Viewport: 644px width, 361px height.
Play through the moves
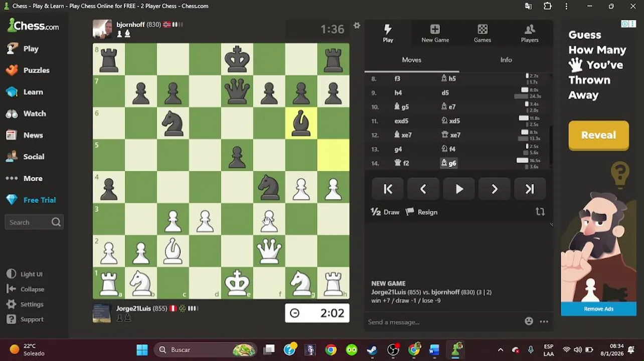click(459, 189)
